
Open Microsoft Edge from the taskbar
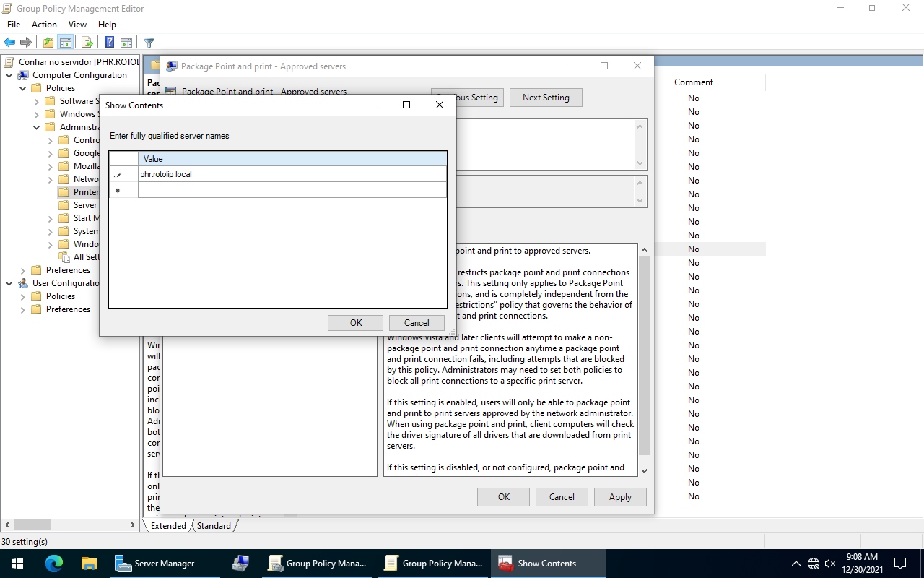tap(54, 564)
